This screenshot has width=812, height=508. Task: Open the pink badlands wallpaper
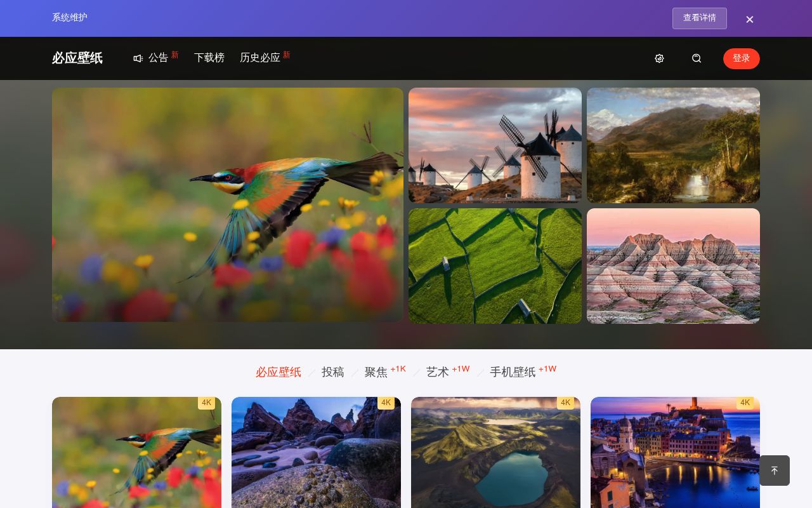673,266
